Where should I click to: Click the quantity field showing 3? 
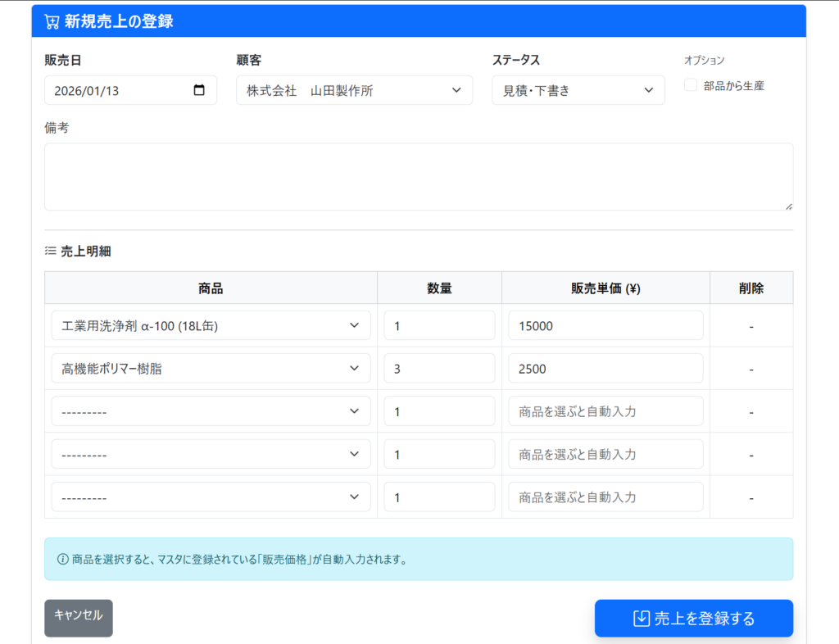[439, 369]
